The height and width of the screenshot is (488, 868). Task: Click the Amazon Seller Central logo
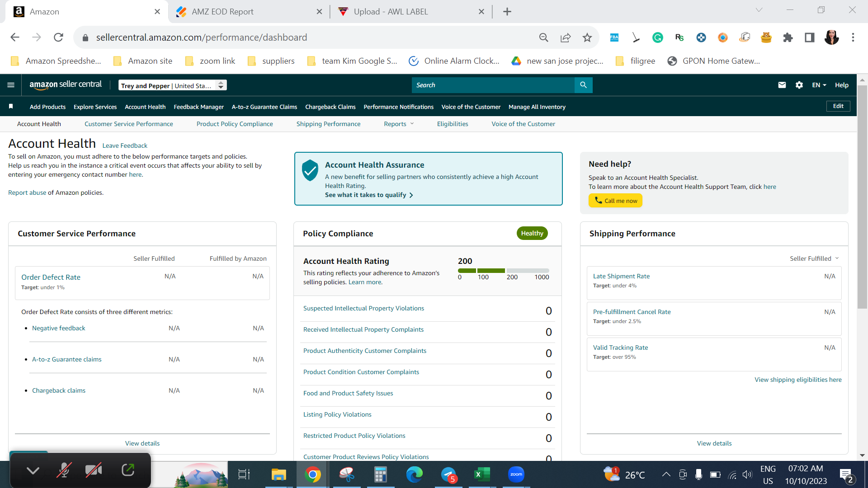click(66, 85)
